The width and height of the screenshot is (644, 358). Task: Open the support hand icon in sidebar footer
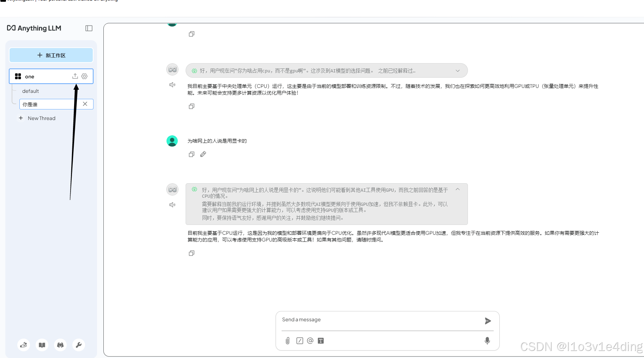[24, 345]
